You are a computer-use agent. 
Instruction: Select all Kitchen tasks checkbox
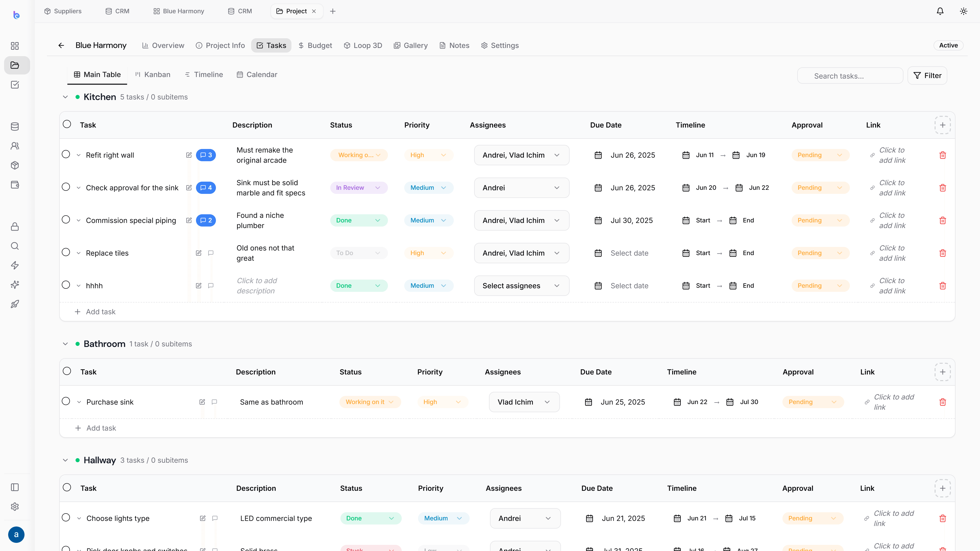(67, 124)
